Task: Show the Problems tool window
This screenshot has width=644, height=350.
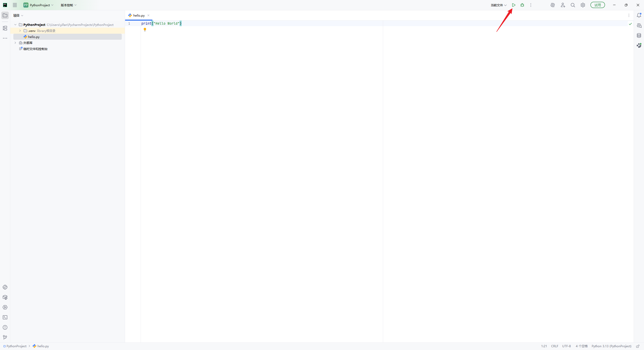Action: point(5,327)
